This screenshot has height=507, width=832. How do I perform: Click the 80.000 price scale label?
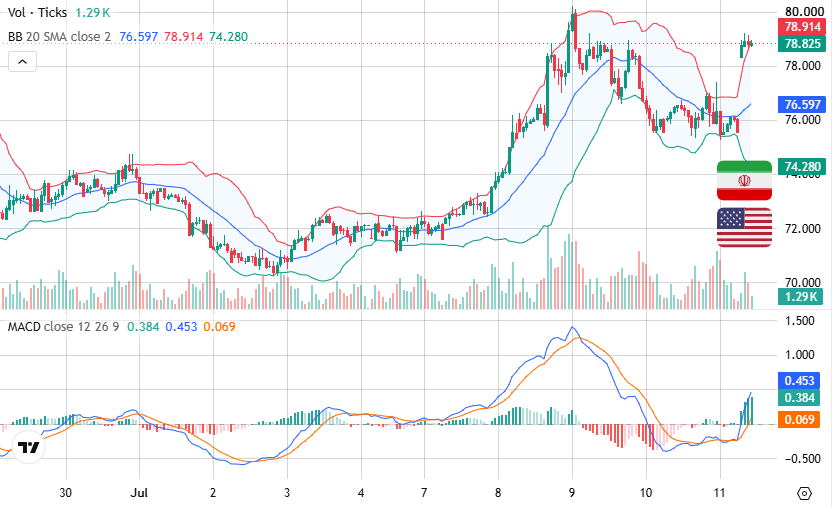(x=804, y=12)
